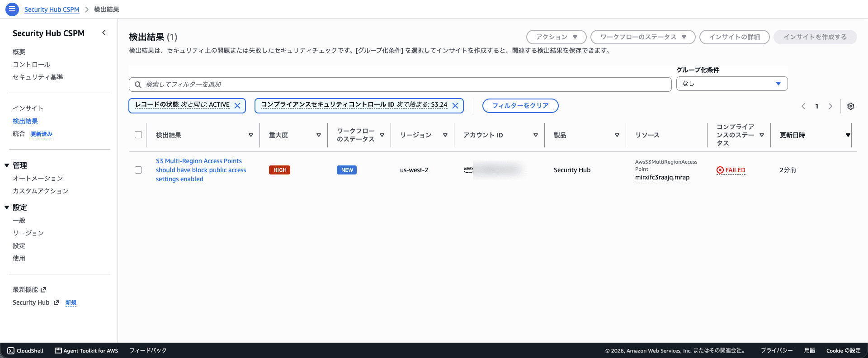Open external link icon next to Security Hub
Viewport: 868px width, 358px height.
point(57,302)
